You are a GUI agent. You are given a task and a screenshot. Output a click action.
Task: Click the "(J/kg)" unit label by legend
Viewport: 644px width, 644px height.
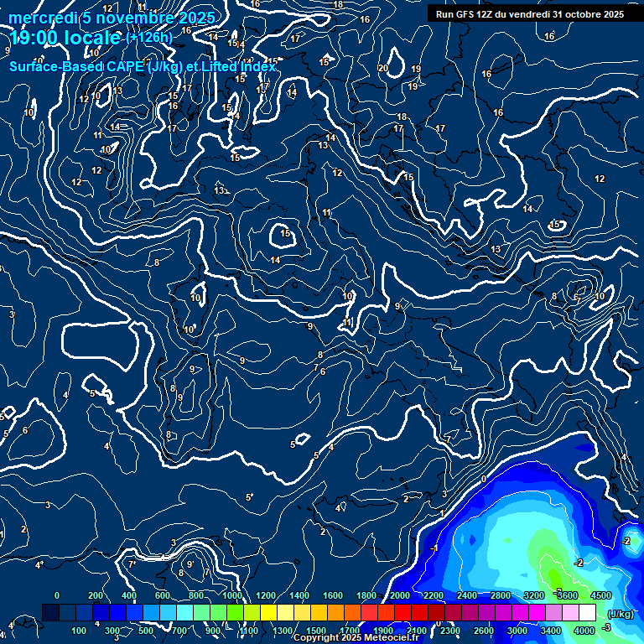click(619, 615)
